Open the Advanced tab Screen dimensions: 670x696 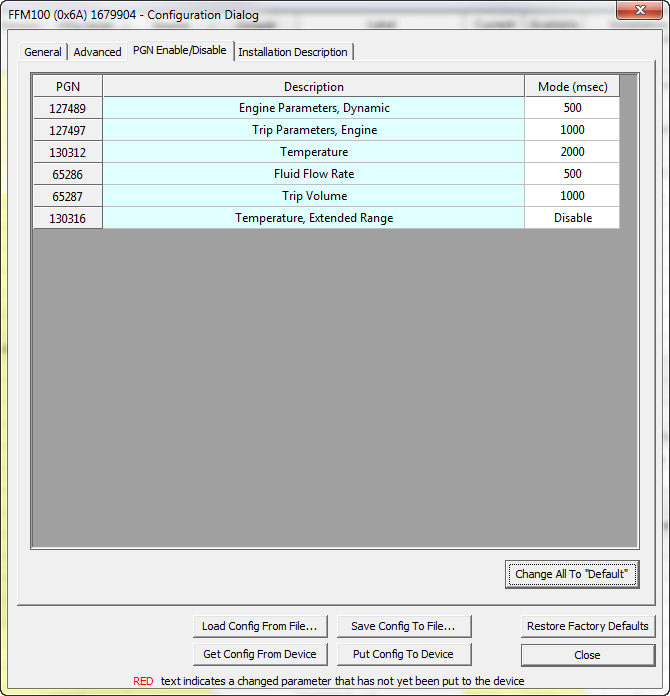(x=97, y=52)
